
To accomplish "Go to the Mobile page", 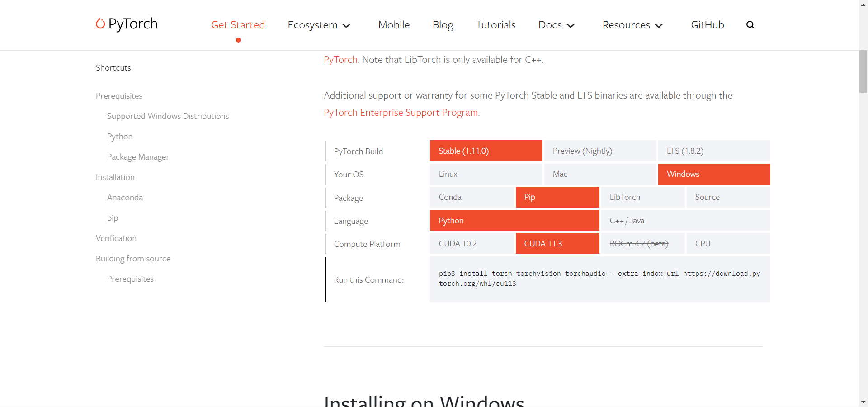I will click(394, 25).
